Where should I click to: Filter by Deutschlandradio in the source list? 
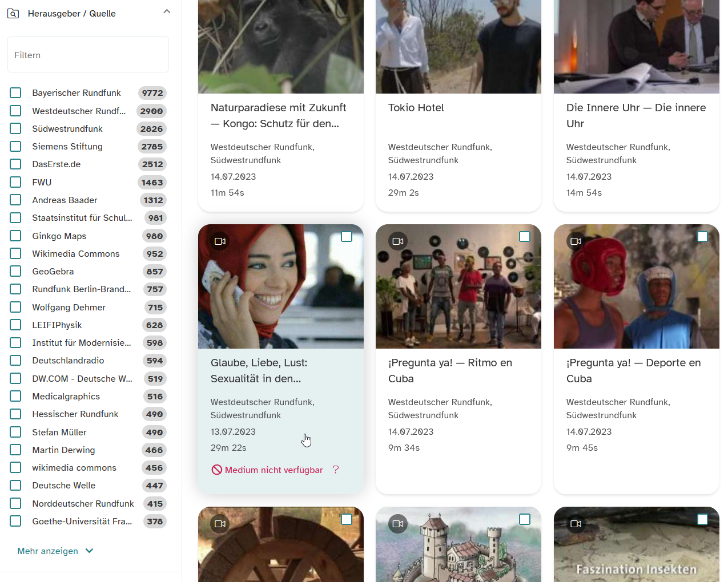[15, 361]
